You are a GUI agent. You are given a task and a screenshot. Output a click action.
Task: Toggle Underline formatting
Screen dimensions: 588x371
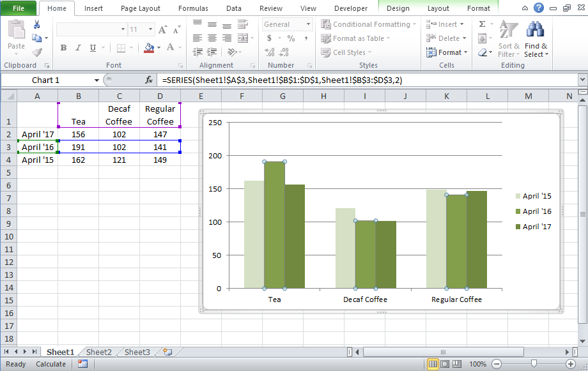pos(93,48)
